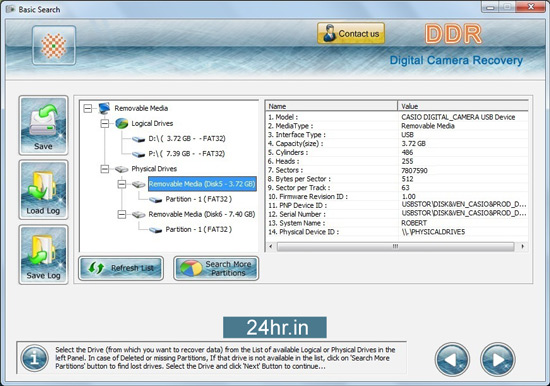Viewport: 550px width, 386px height.
Task: Click the horizontal scrollbar thumb in details
Action: coord(395,246)
